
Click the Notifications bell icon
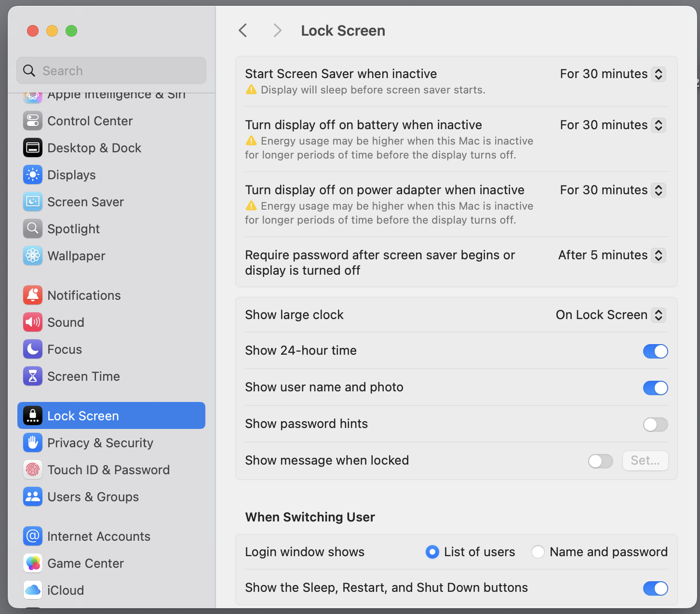[x=33, y=295]
